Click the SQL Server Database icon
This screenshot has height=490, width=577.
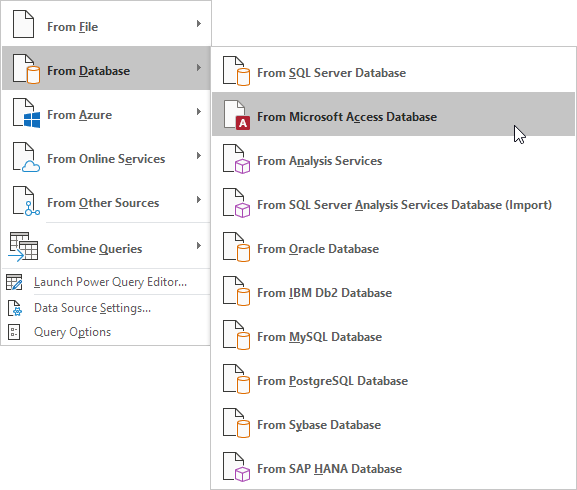click(236, 71)
